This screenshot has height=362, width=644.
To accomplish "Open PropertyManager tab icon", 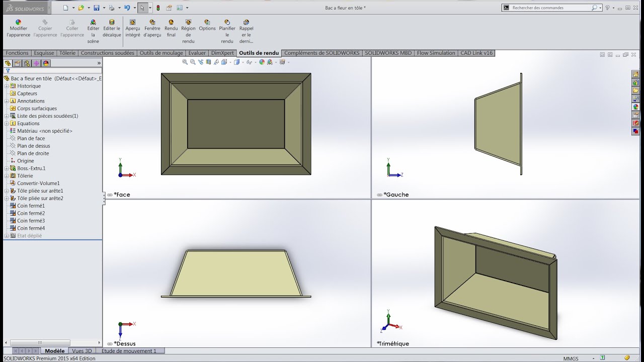I will click(x=17, y=63).
